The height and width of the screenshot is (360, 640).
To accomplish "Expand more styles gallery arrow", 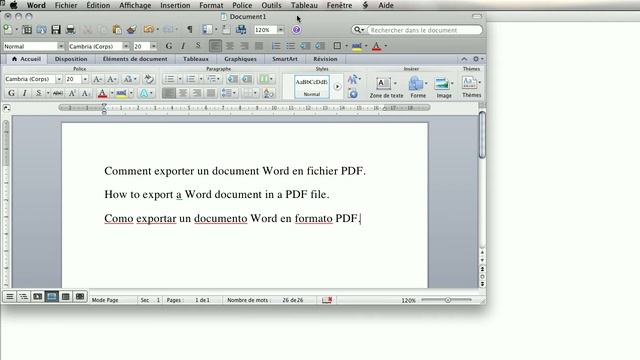I will (337, 87).
